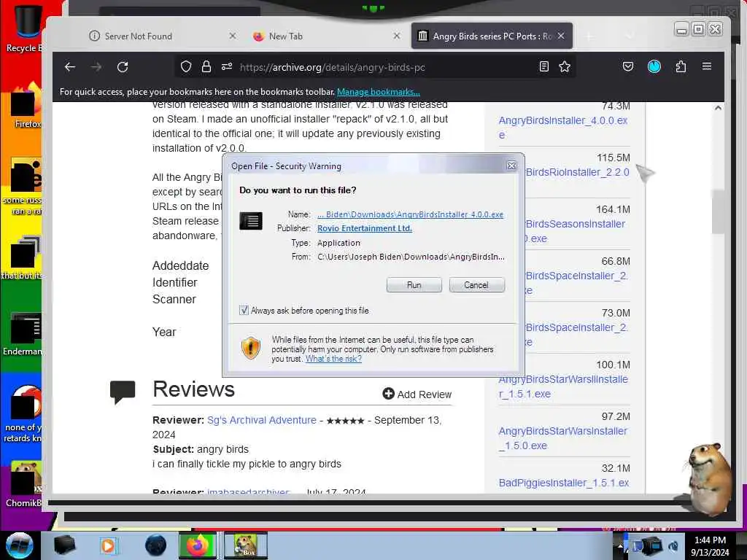
Task: Close the Angry Birds series PC Ports tab
Action: coord(561,36)
